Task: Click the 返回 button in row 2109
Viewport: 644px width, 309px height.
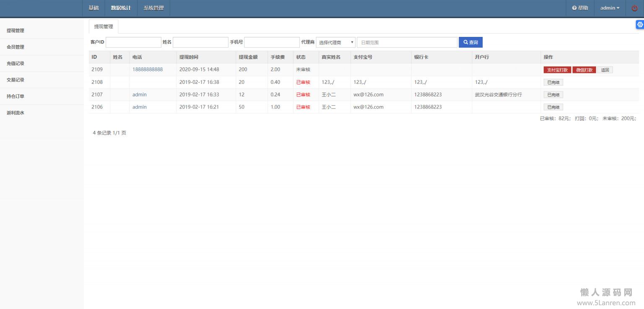Action: [x=605, y=70]
